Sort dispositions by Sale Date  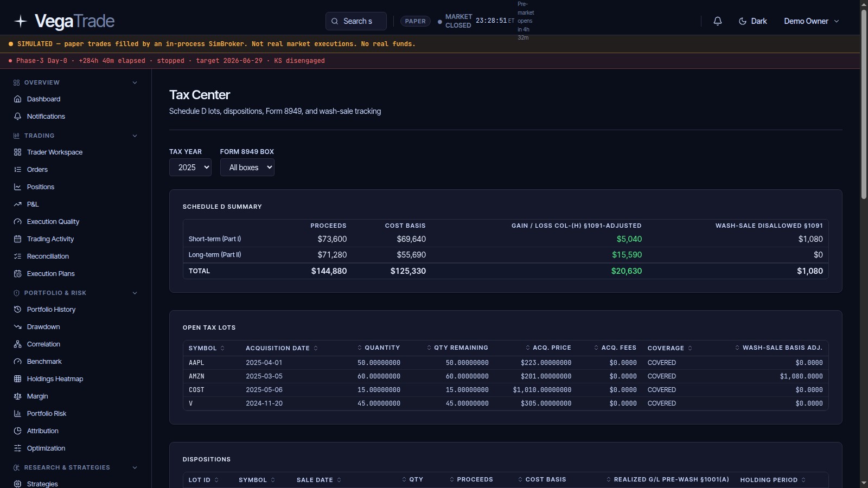tap(319, 480)
